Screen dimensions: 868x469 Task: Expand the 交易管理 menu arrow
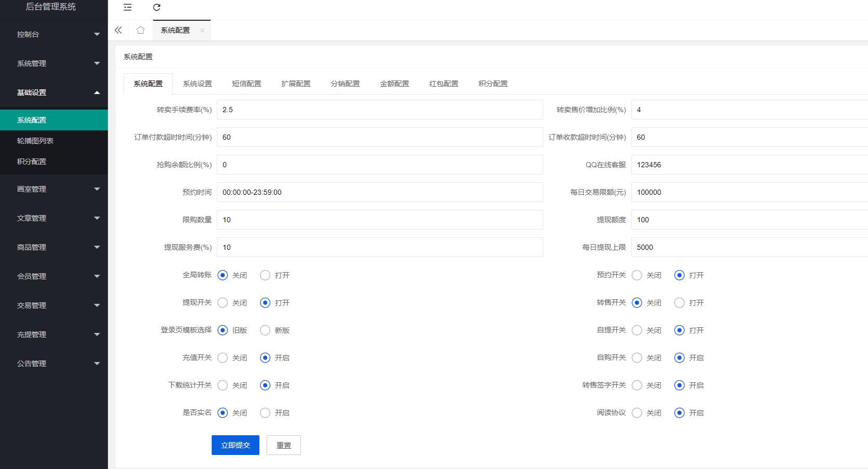pos(97,305)
